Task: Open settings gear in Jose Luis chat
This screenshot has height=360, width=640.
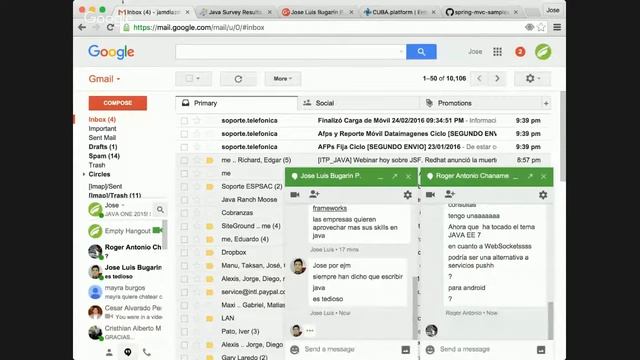Action: click(407, 195)
